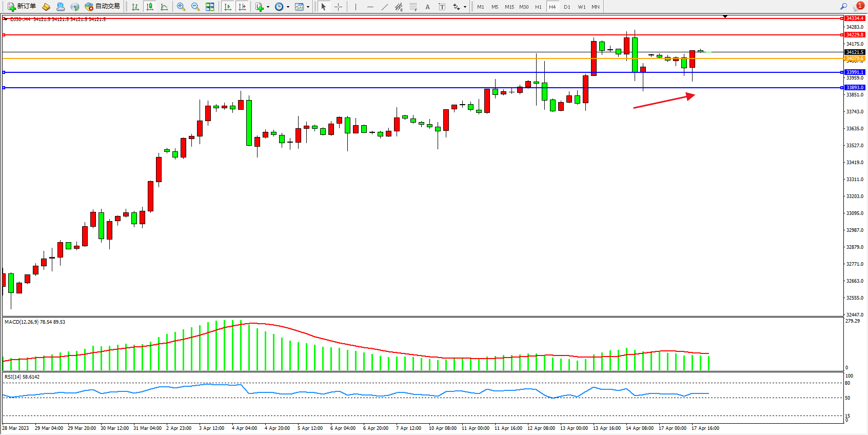Open search with the magnifier icon

click(843, 7)
